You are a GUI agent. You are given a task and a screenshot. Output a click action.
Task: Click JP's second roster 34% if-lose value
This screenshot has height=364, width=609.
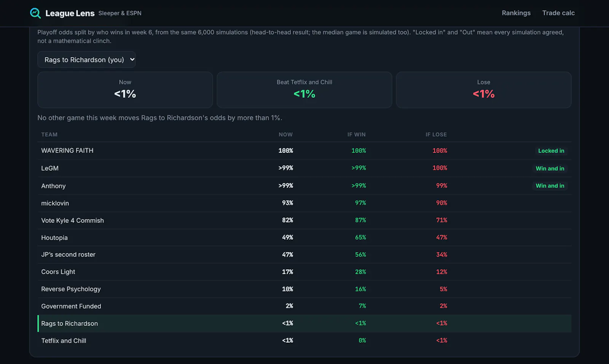pyautogui.click(x=442, y=254)
